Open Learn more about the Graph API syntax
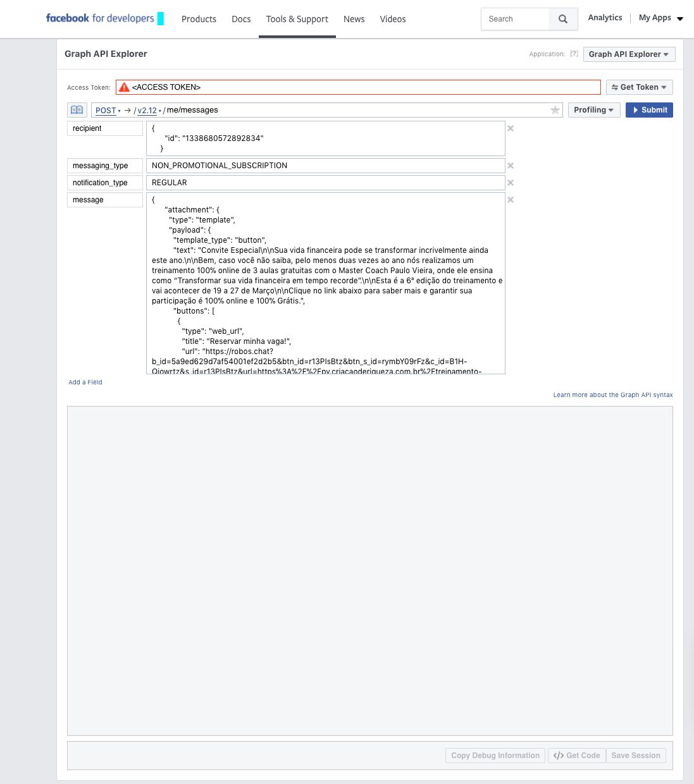Screen dimensions: 694x784 [613, 395]
